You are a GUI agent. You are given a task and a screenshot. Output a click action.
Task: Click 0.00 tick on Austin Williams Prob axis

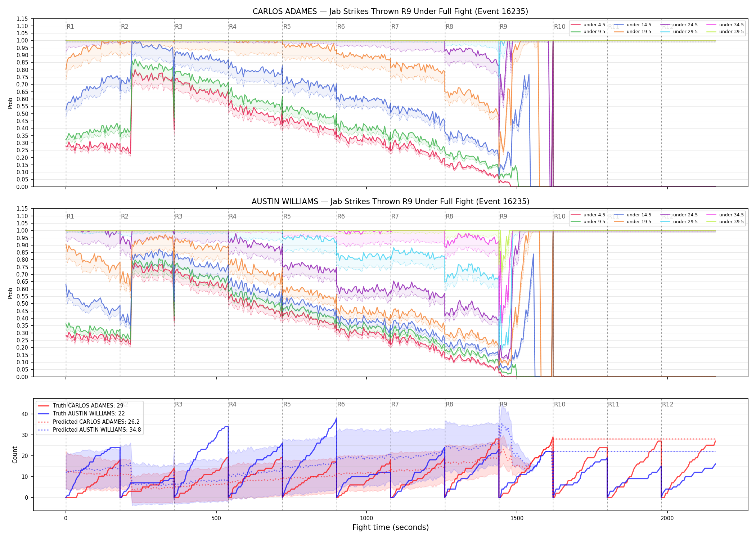point(22,377)
